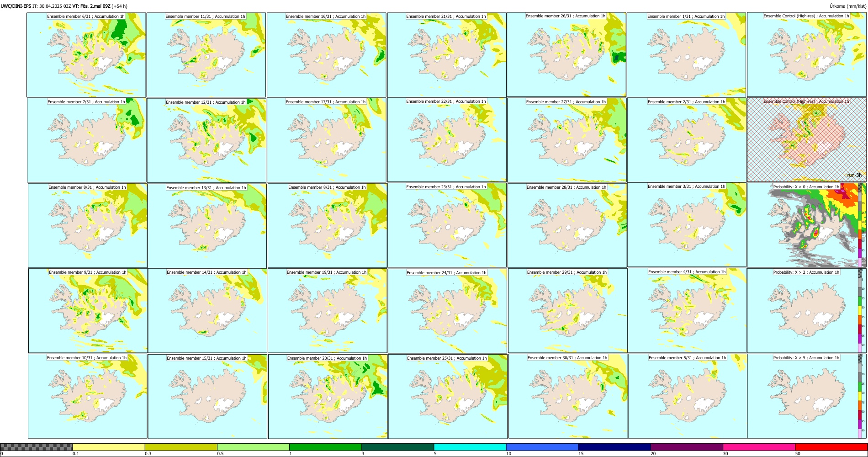Open the Ensemble member 1/31 map panel
Screen dimensions: 868x457
(686, 55)
